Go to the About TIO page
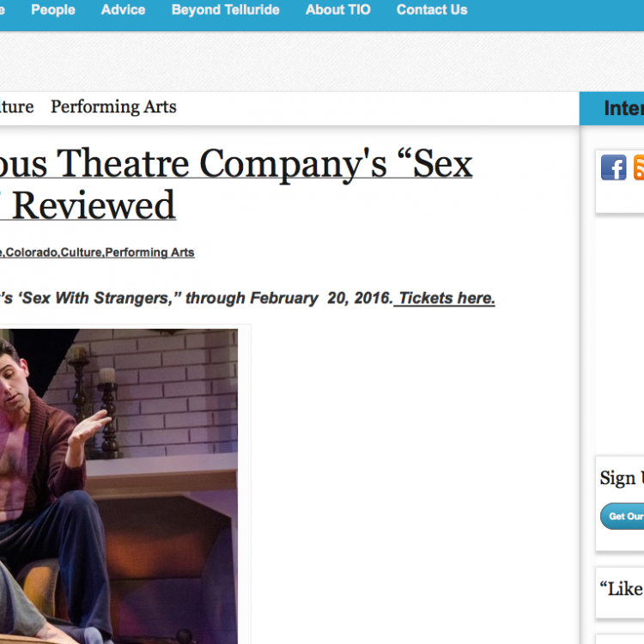Image resolution: width=644 pixels, height=644 pixels. [338, 9]
